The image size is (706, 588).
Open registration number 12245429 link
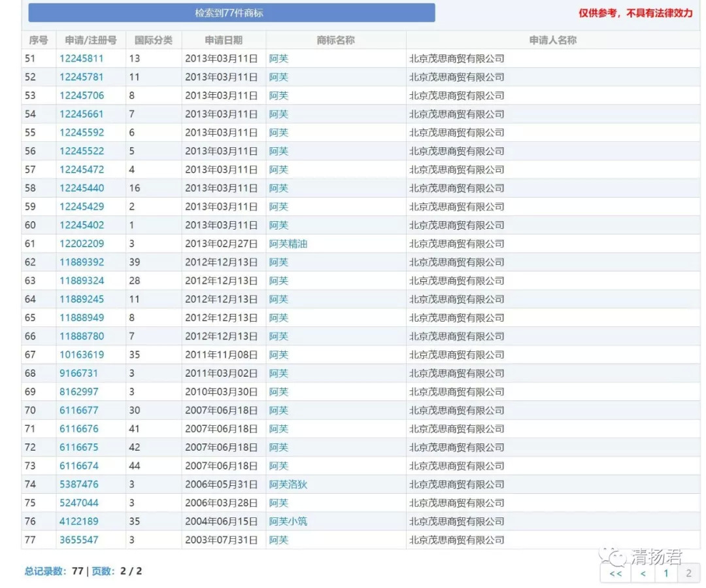click(x=82, y=207)
